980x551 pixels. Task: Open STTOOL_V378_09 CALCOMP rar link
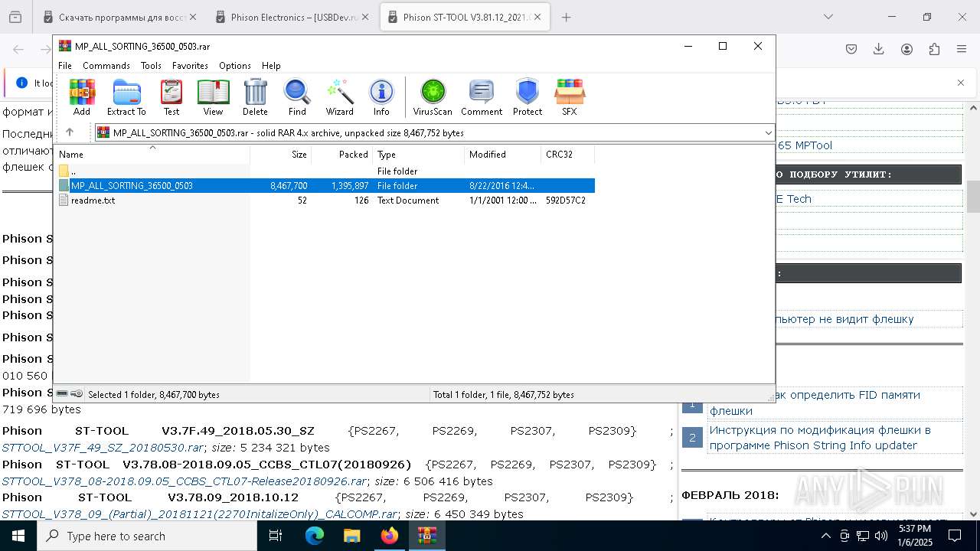200,514
